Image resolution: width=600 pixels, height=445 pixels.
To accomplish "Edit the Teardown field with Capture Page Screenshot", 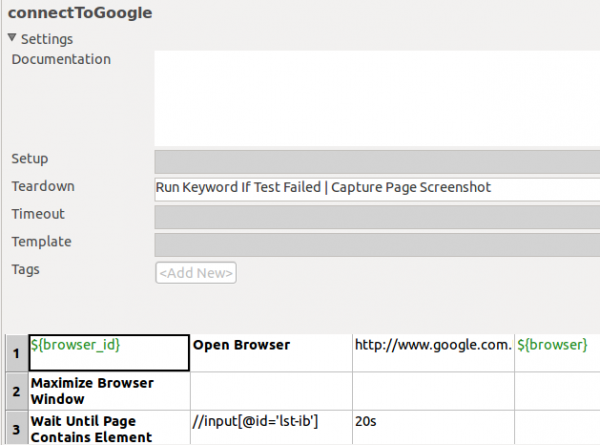I will pos(377,189).
